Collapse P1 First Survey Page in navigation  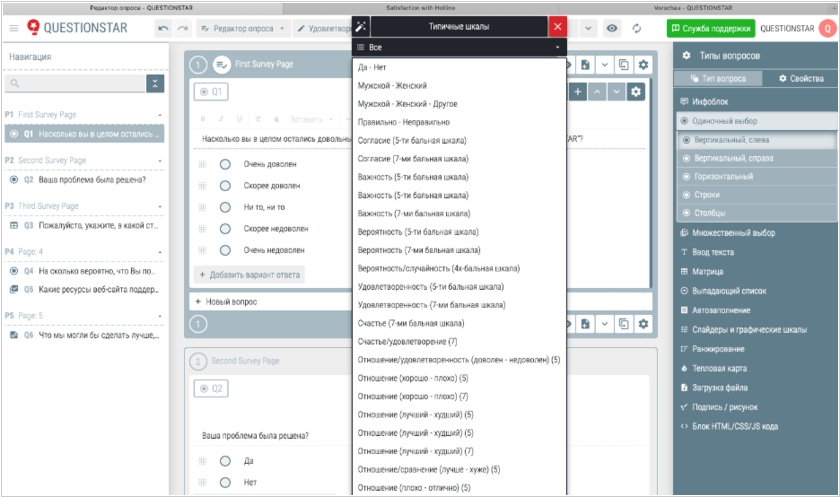point(160,115)
